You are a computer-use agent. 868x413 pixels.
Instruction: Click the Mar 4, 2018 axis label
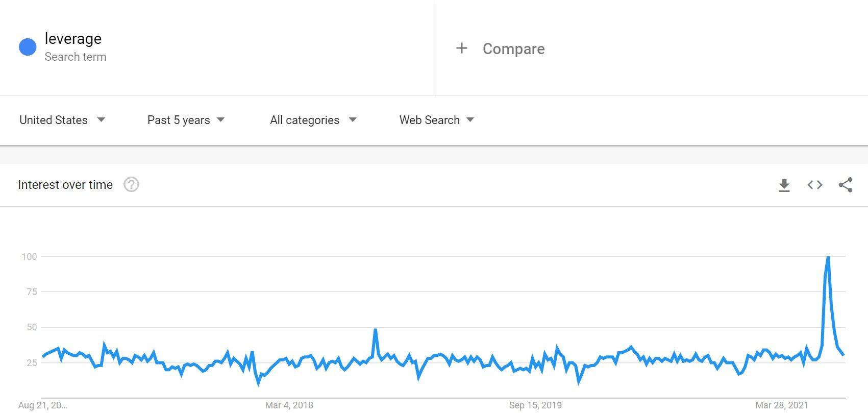289,405
